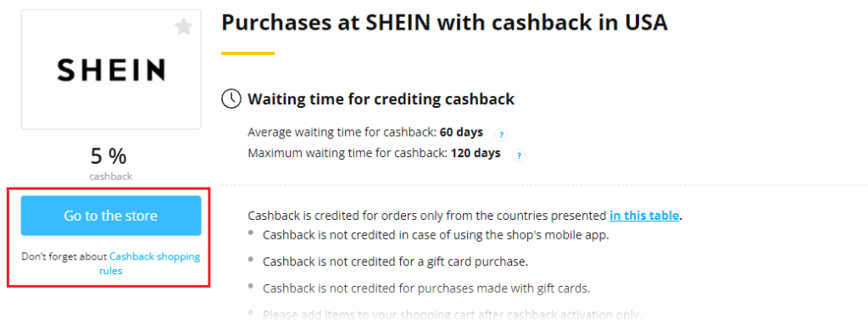Click the faded rule about adding items to cart
The width and height of the screenshot is (868, 331).
click(x=452, y=315)
